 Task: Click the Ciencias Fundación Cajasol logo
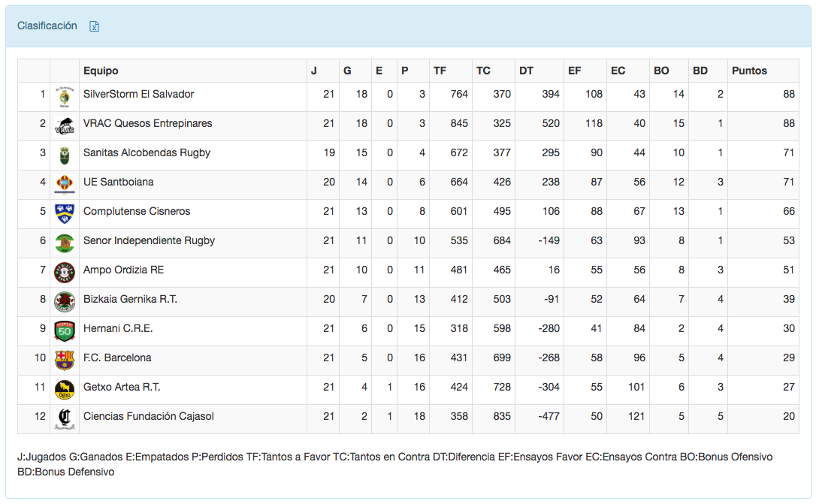click(65, 419)
